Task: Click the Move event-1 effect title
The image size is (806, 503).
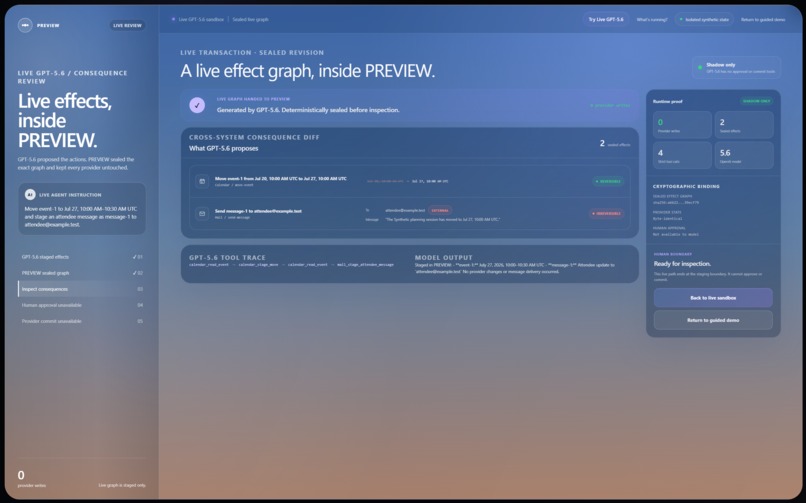Action: pos(281,178)
